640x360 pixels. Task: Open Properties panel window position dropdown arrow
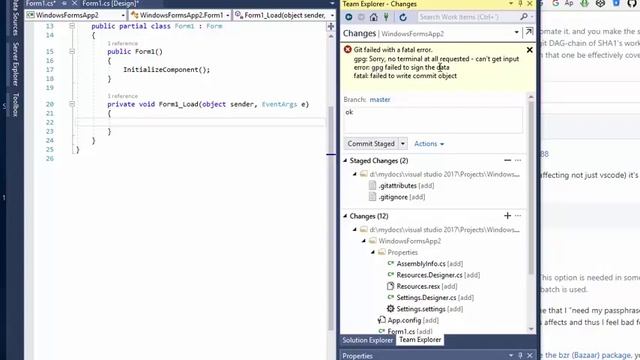(511, 356)
